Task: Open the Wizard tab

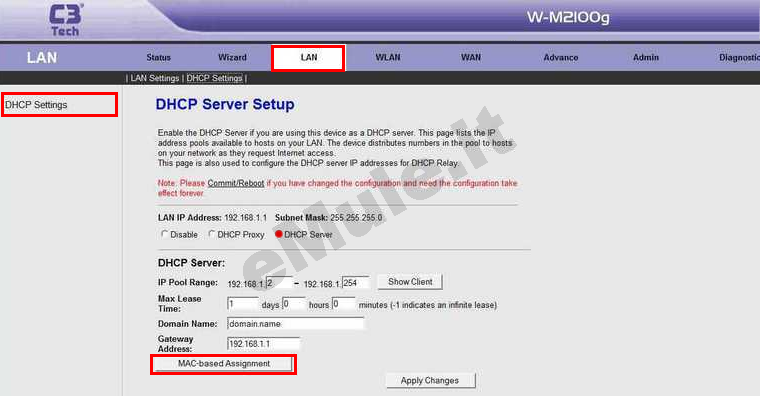Action: click(232, 57)
